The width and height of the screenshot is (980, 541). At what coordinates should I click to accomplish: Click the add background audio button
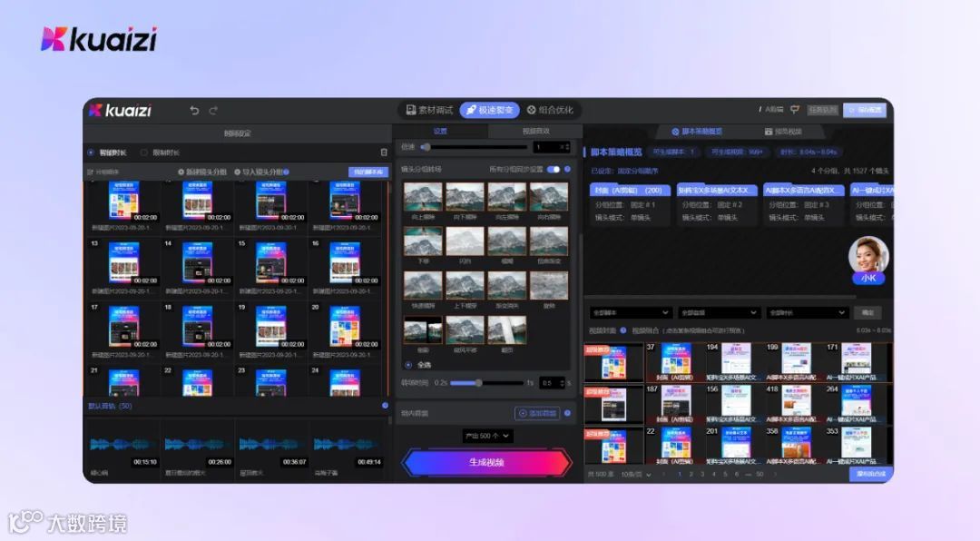click(537, 413)
